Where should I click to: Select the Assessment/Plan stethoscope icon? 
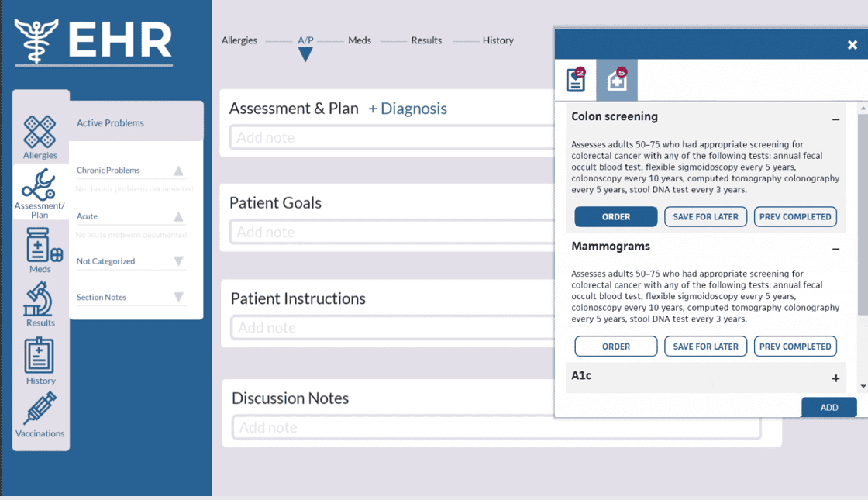(39, 185)
